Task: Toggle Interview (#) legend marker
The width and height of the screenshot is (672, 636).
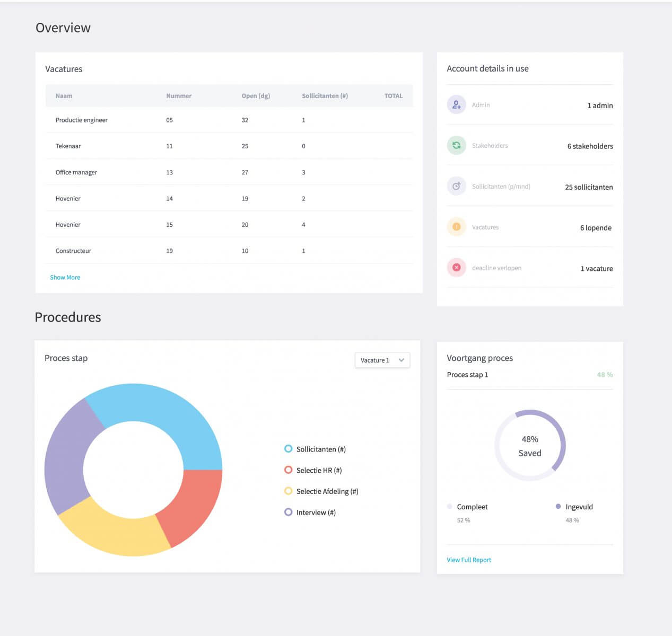Action: pyautogui.click(x=289, y=513)
